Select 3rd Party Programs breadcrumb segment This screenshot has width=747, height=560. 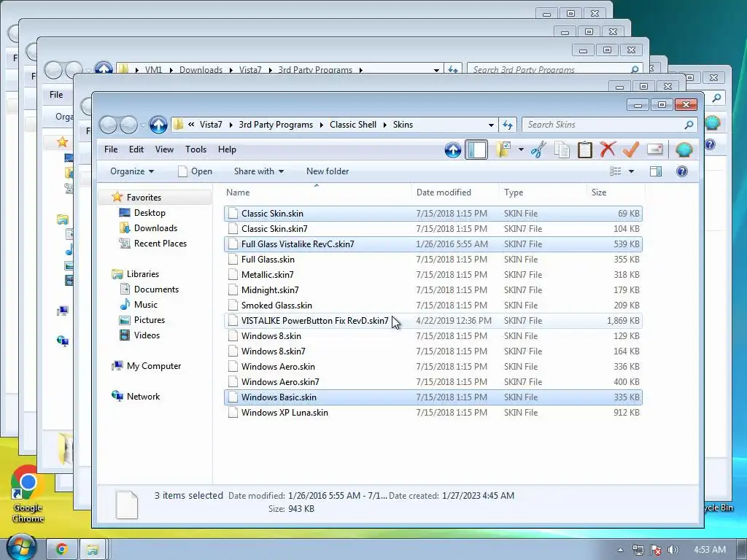[276, 125]
